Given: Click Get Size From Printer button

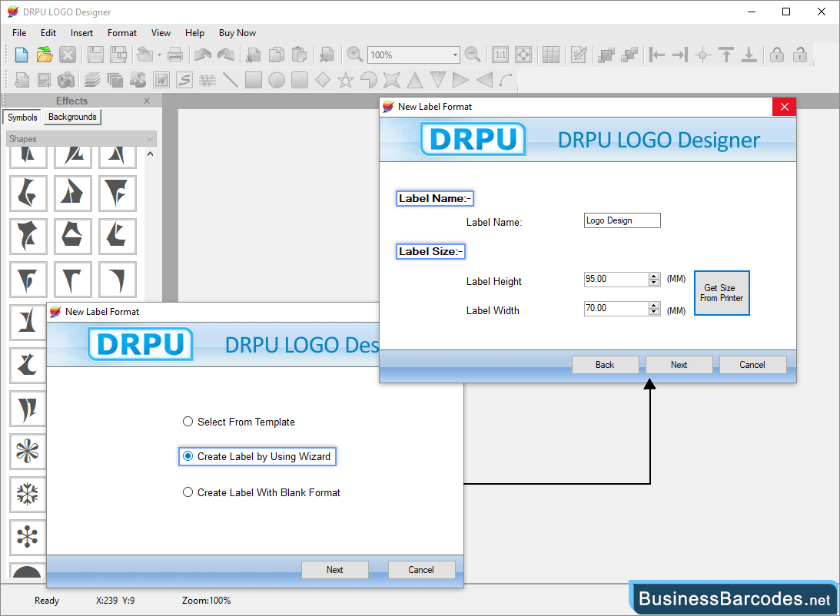Looking at the screenshot, I should (x=722, y=293).
